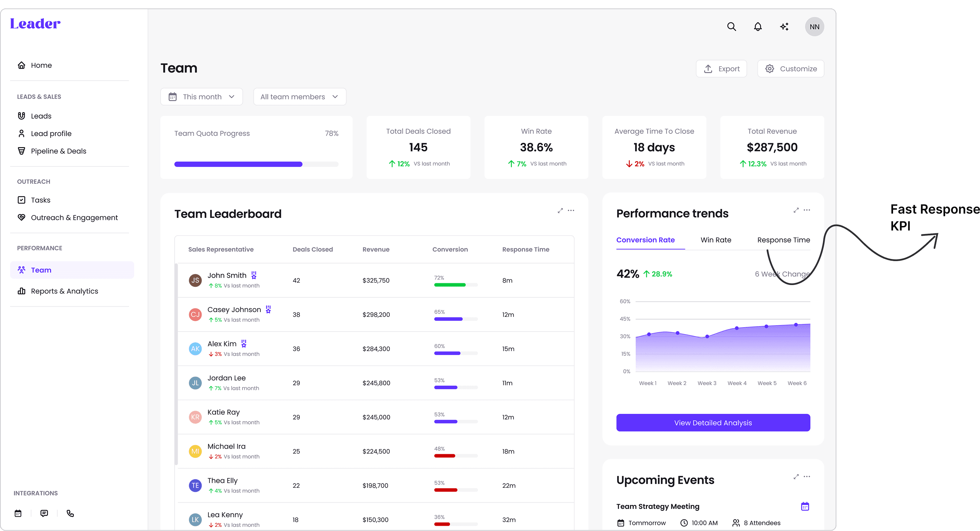Open Team Leaderboard three-dot menu
Image resolution: width=980 pixels, height=531 pixels.
tap(571, 210)
